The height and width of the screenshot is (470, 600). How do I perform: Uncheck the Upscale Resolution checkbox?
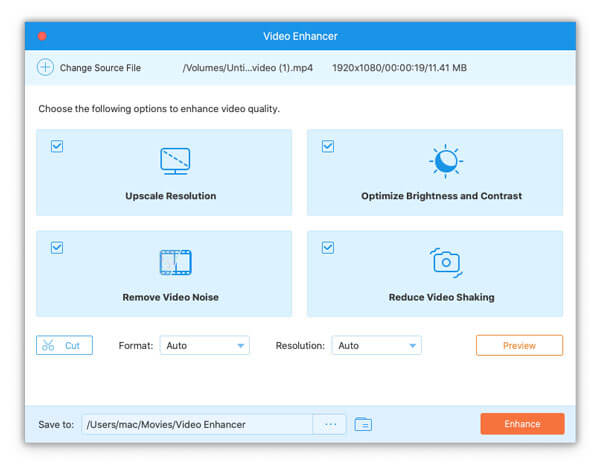[57, 146]
